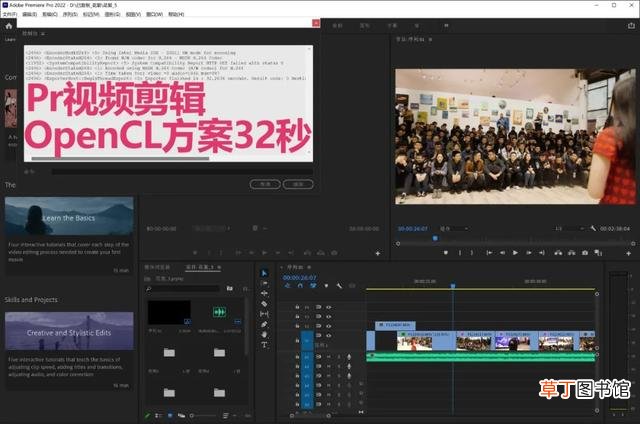
Task: Click right button below the export log
Action: click(298, 184)
